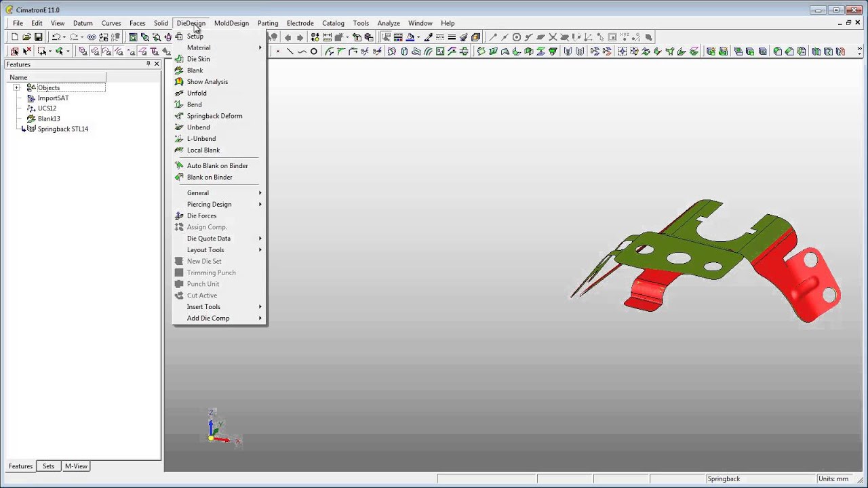Click the paint bucket color icon
The image size is (868, 488).
[410, 37]
